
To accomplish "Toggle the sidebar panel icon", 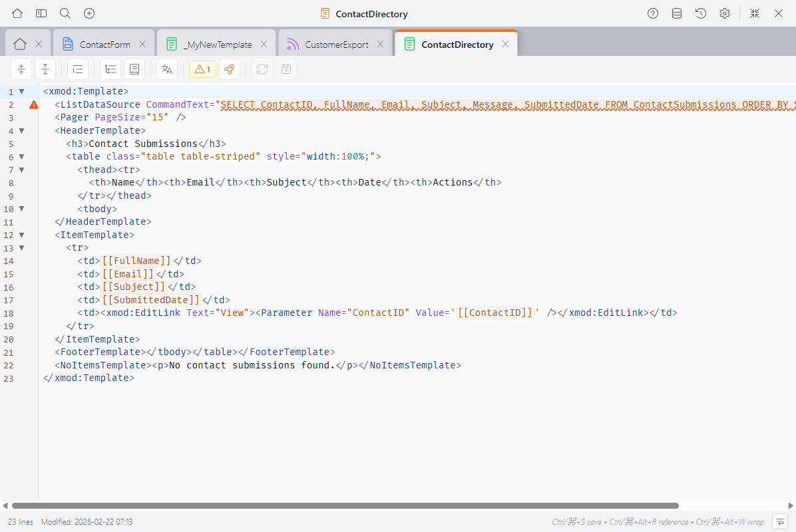I will pos(41,14).
